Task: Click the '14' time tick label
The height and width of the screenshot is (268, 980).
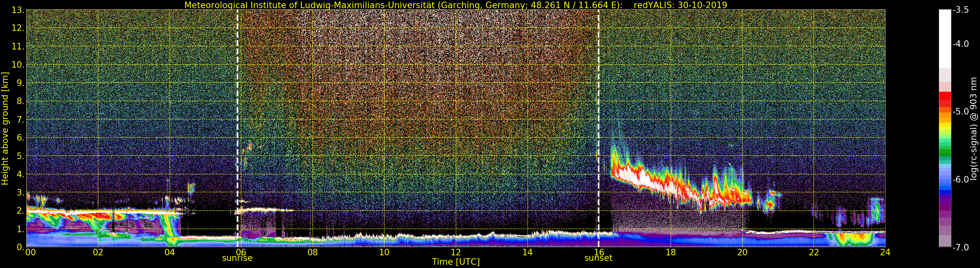Action: coord(527,252)
